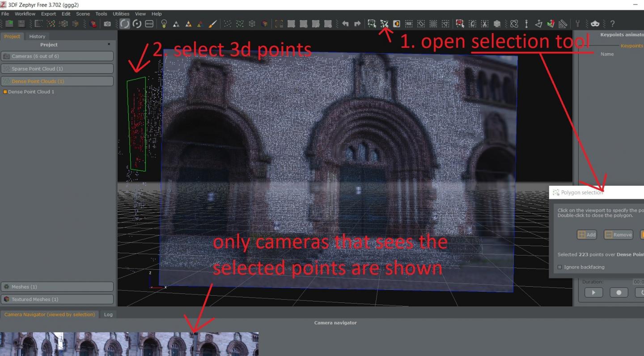The height and width of the screenshot is (356, 644).
Task: Switch to the History tab
Action: click(37, 36)
